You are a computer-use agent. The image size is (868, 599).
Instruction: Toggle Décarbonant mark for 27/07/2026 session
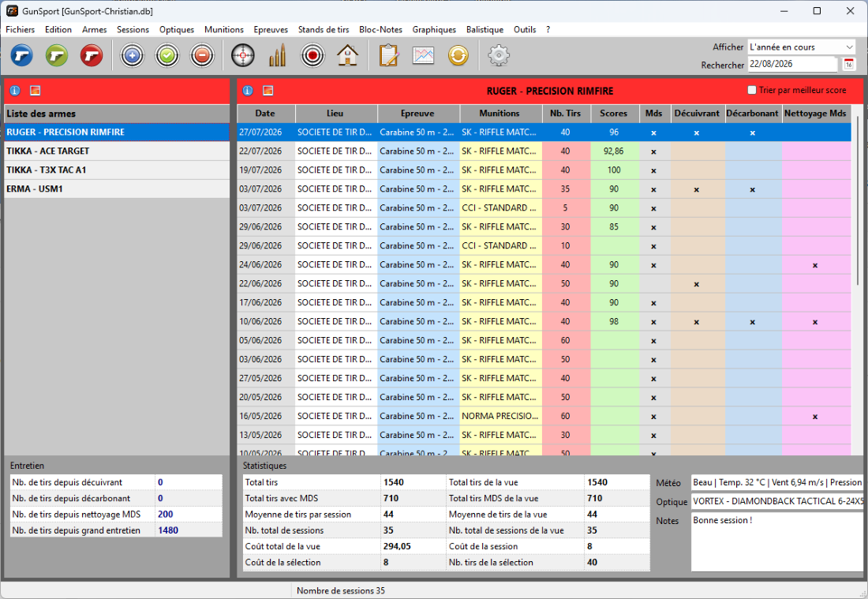[752, 133]
